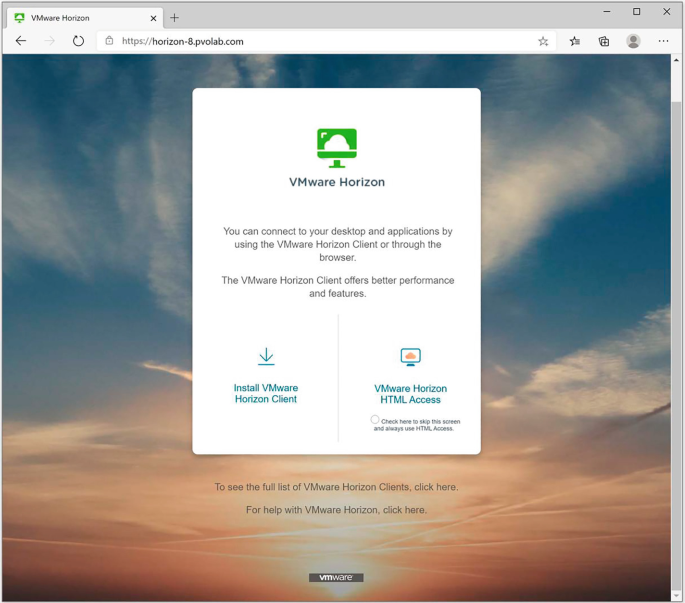Viewport: 685px width, 603px height.
Task: Open the user profile avatar
Action: click(x=633, y=41)
